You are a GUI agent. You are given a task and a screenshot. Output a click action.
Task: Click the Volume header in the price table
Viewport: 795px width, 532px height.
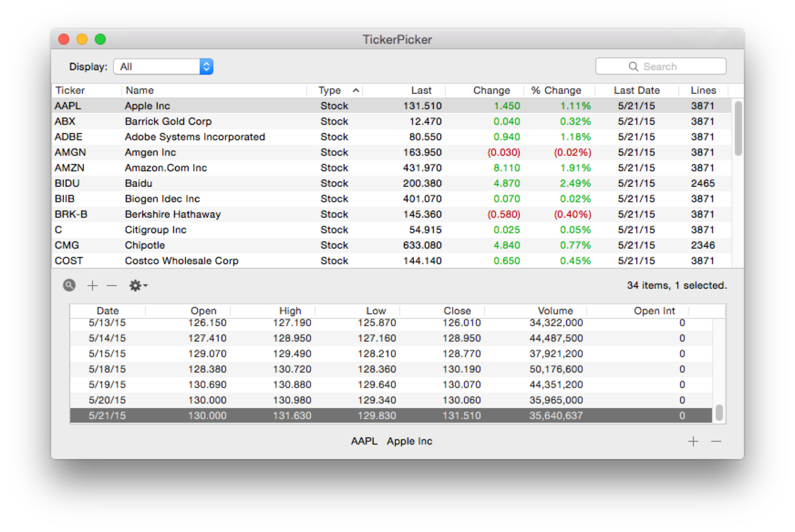[555, 310]
